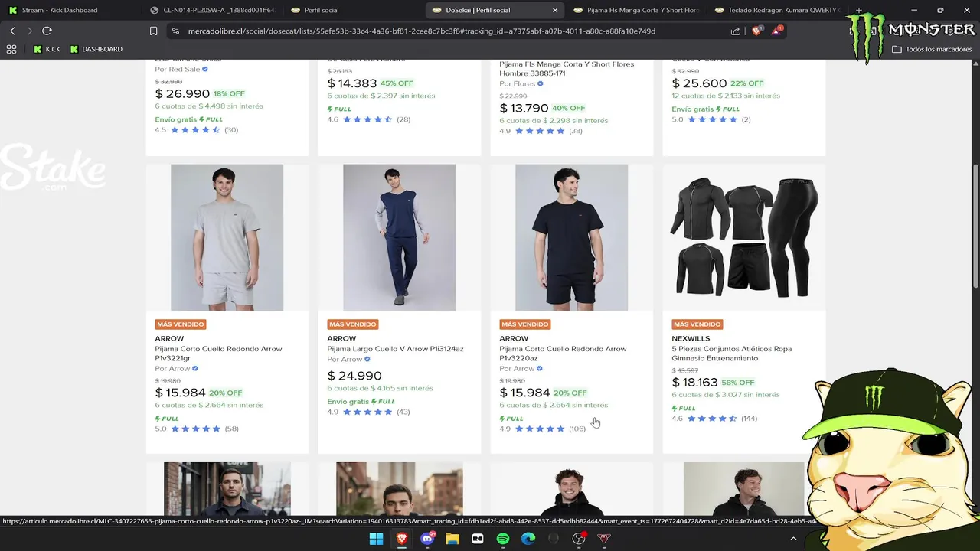
Task: Open the black Pijama Corto P1v3220az product image
Action: point(571,237)
